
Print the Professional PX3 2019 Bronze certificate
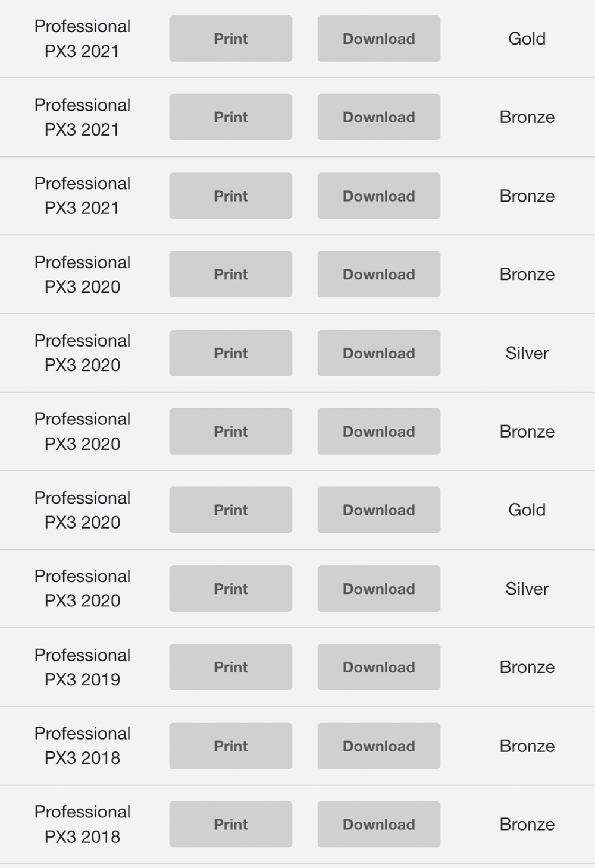click(x=230, y=667)
